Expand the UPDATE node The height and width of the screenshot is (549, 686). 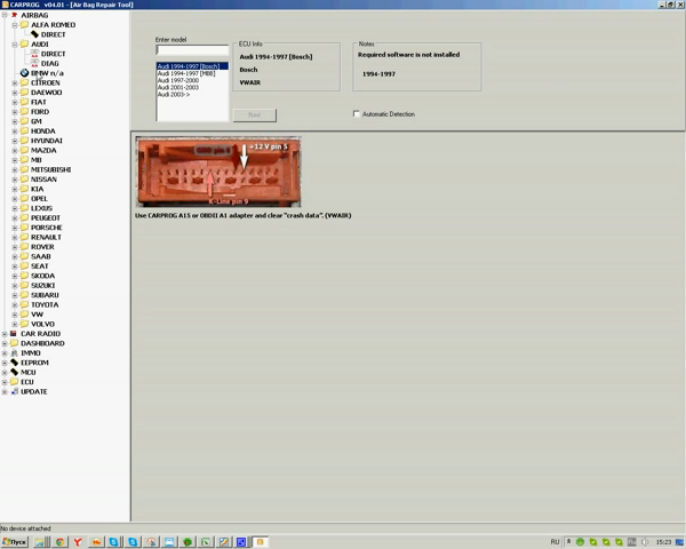4,392
